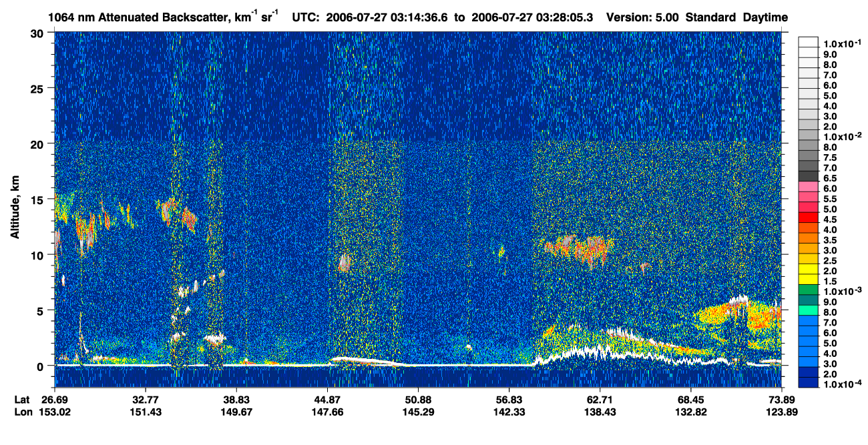Select the start time '2006-07-27 03:14:36.6'

pyautogui.click(x=387, y=17)
